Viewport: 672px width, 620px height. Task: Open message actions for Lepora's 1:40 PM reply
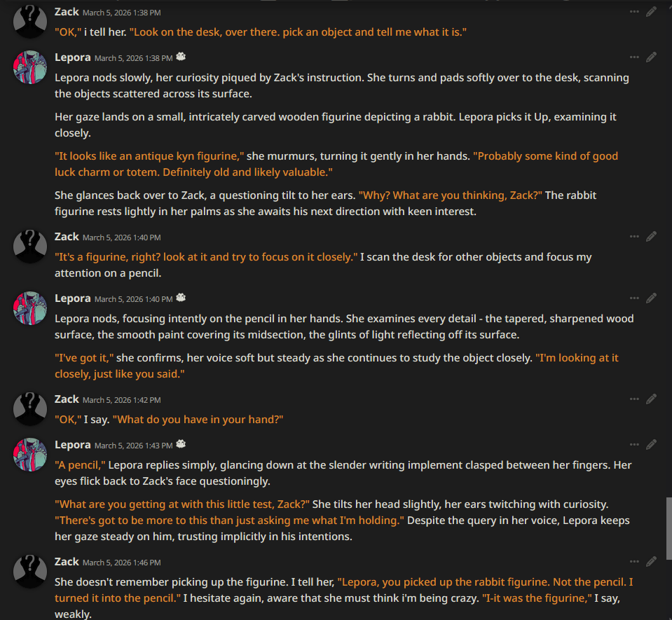(x=634, y=298)
